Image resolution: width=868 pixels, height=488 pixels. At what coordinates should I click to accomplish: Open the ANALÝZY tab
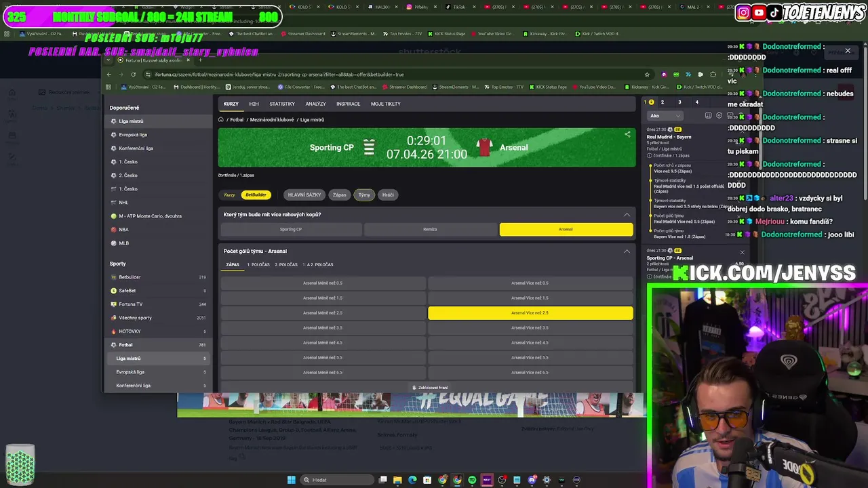click(x=315, y=104)
